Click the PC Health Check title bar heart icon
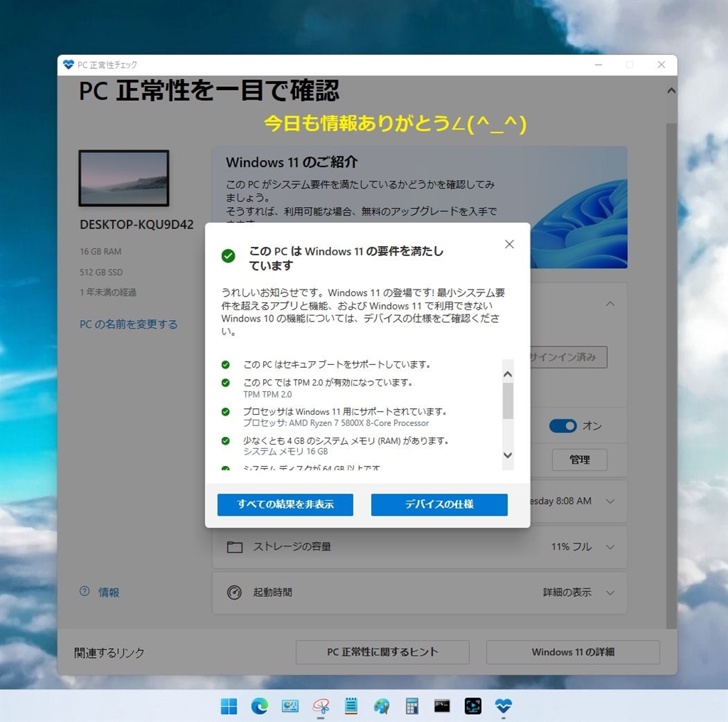 coord(68,65)
